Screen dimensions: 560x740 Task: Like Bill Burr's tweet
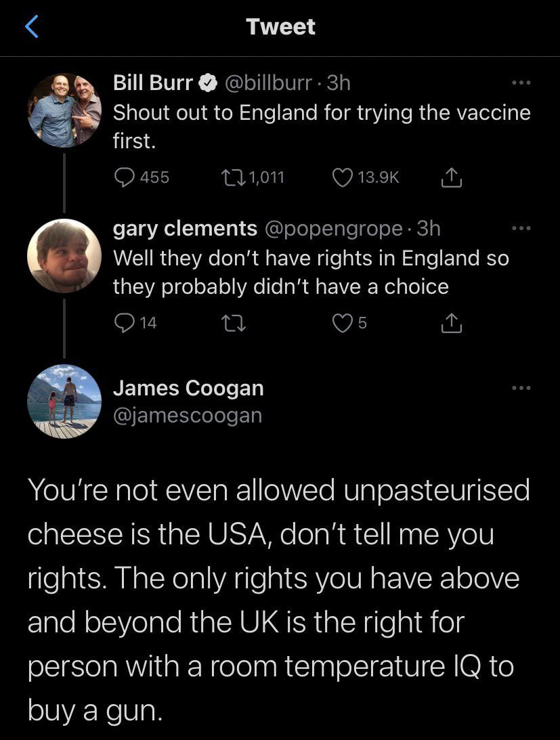pyautogui.click(x=343, y=177)
